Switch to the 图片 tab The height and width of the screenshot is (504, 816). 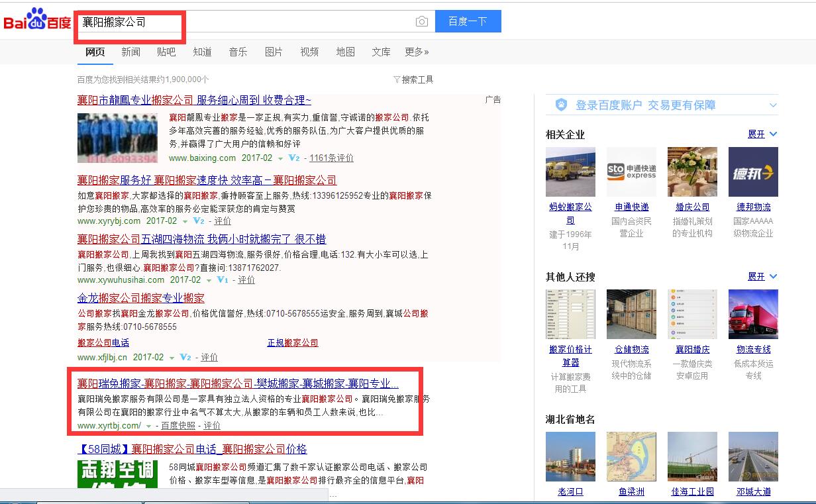click(274, 52)
